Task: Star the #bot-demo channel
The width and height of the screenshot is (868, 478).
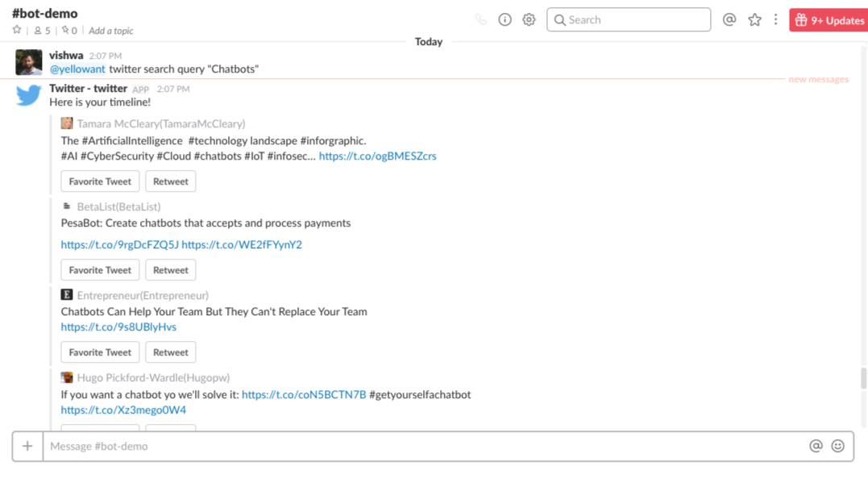Action: click(x=17, y=30)
